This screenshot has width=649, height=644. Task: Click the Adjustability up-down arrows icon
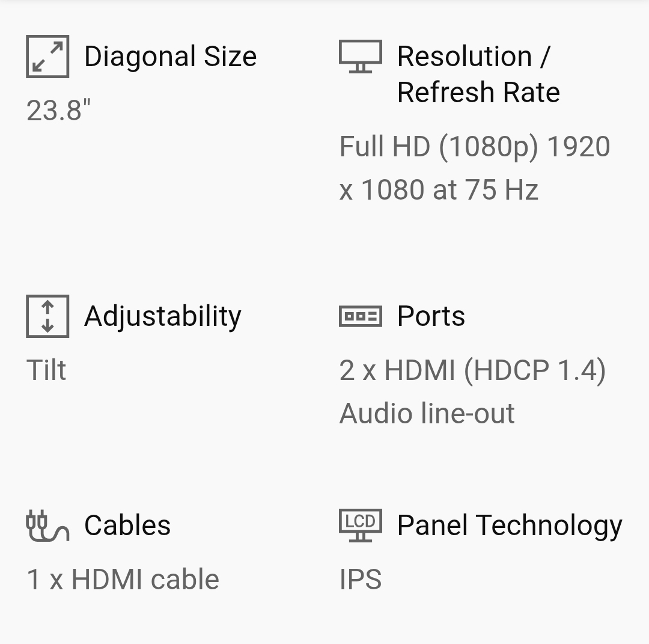pos(47,316)
